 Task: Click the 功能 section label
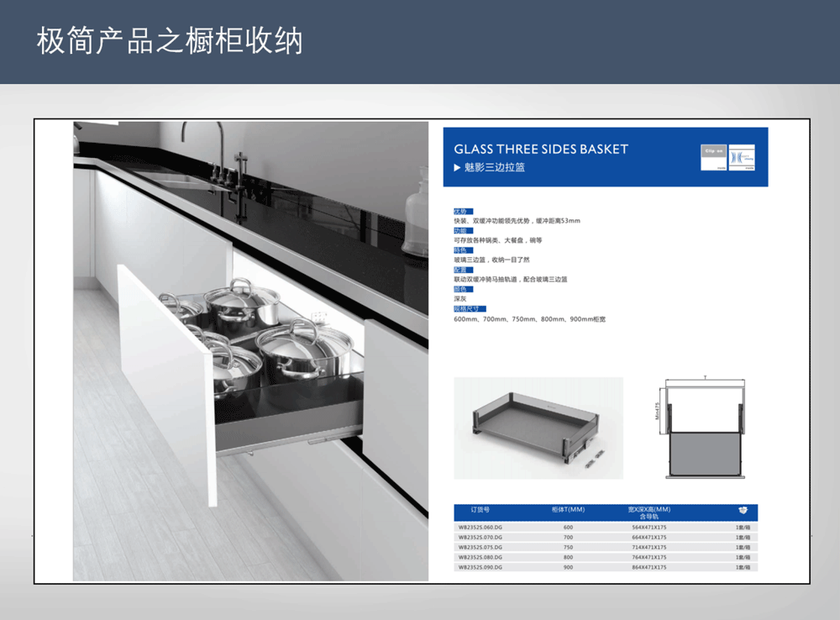pos(463,230)
